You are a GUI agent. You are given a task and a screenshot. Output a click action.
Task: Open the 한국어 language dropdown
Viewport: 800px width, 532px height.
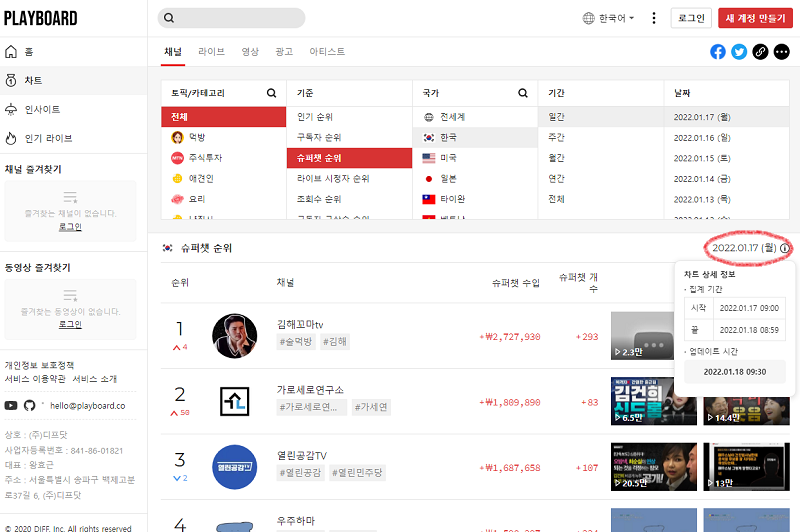click(x=608, y=18)
